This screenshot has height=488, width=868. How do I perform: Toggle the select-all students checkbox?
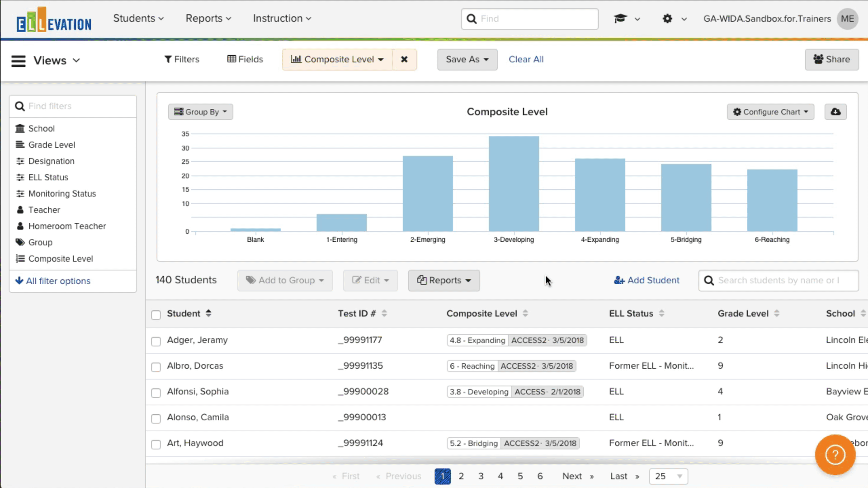pyautogui.click(x=156, y=315)
